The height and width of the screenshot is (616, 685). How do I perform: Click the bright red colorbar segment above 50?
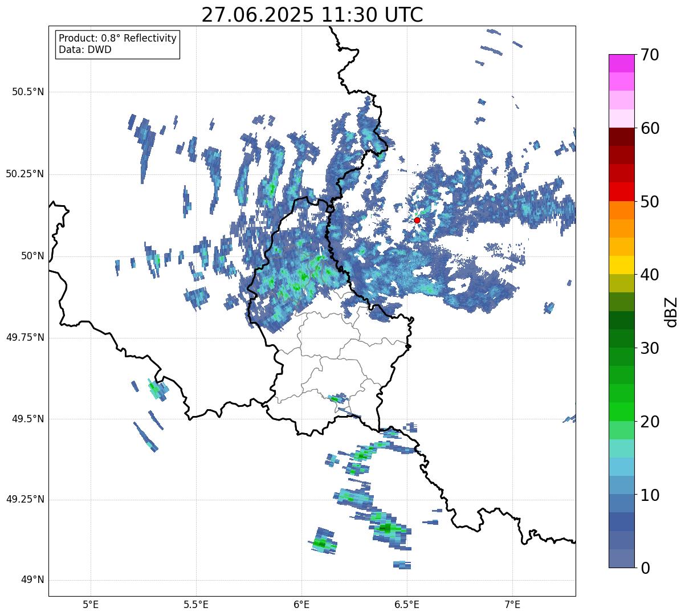pos(622,192)
